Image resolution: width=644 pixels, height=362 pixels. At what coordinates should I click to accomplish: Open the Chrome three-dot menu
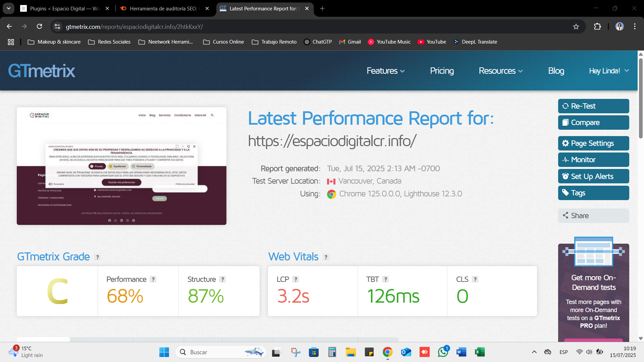coord(635,26)
